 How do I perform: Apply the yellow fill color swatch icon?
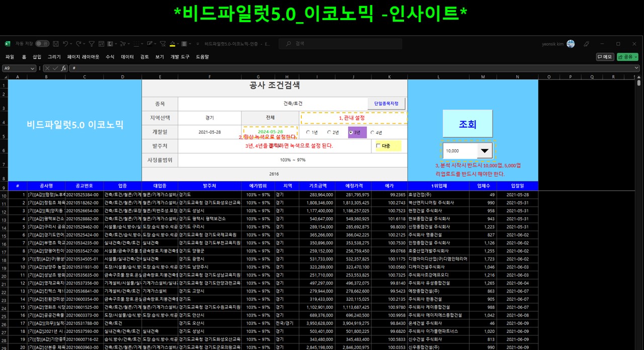pyautogui.click(x=173, y=44)
